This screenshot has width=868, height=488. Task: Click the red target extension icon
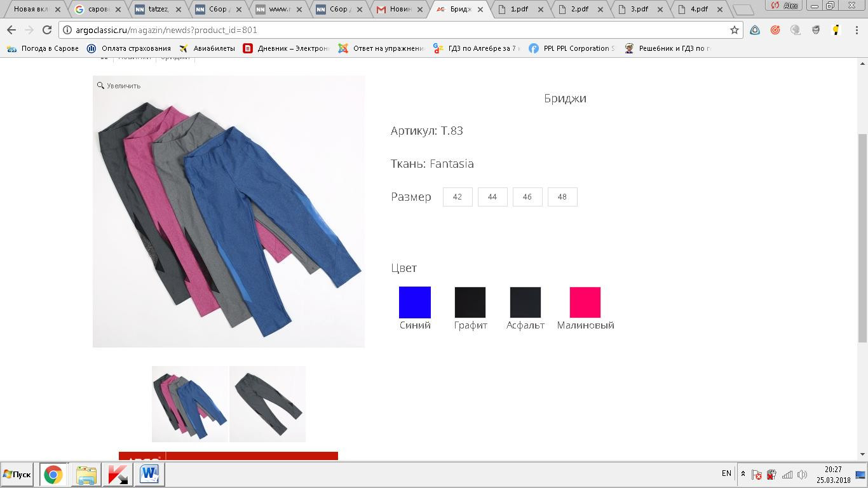point(775,30)
